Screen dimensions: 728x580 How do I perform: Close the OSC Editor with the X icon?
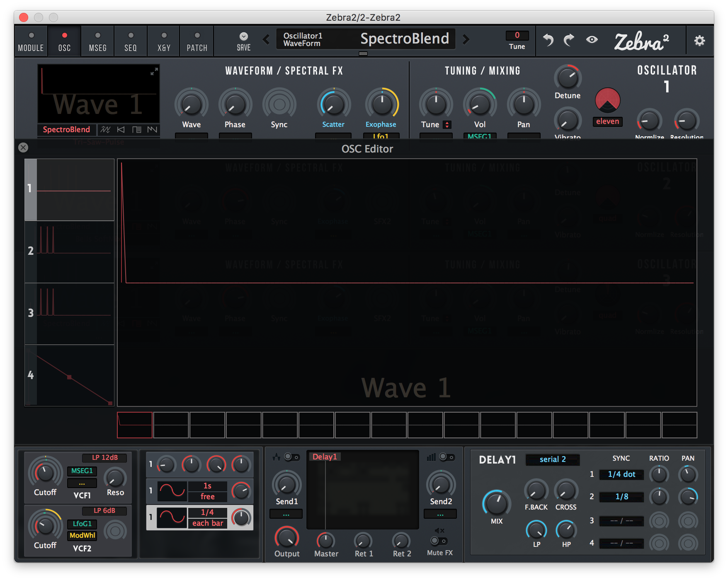tap(23, 147)
